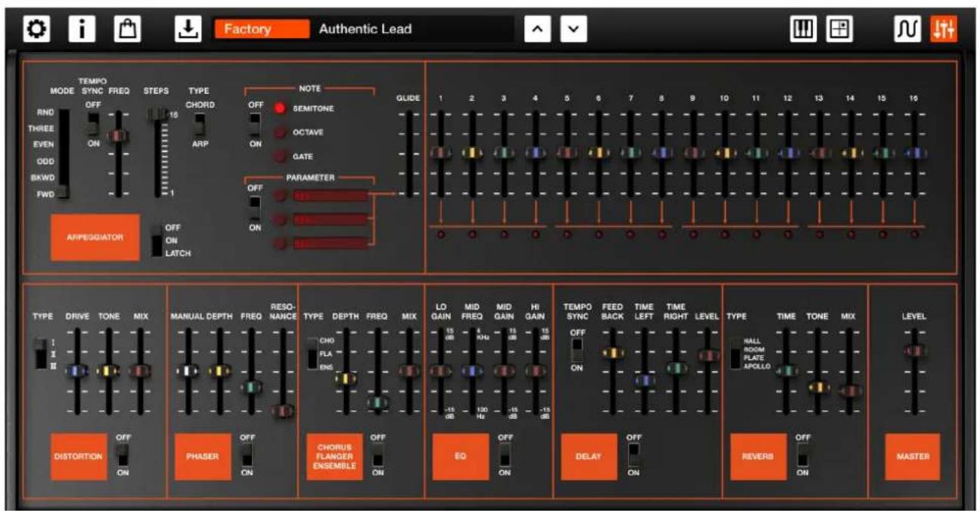The width and height of the screenshot is (980, 511).
Task: Click the Master LEVEL slider
Action: pyautogui.click(x=913, y=351)
